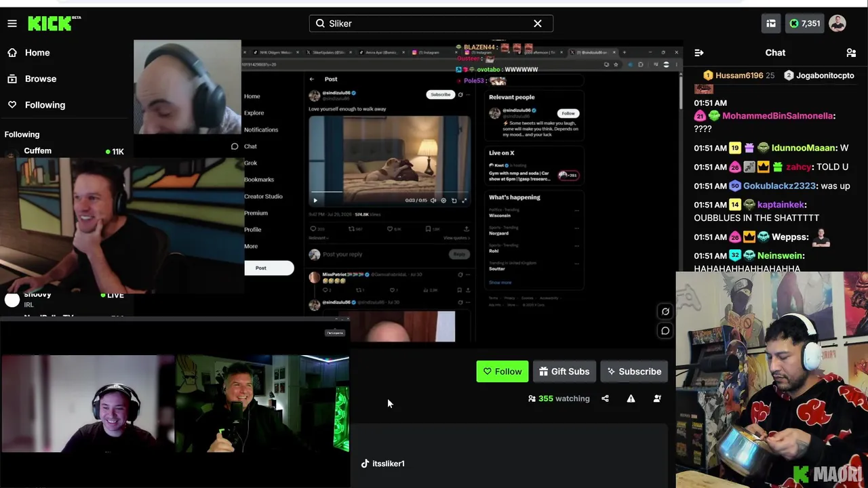Viewport: 868px width, 488px height.
Task: Click the floating messages bubble on X
Action: (665, 331)
